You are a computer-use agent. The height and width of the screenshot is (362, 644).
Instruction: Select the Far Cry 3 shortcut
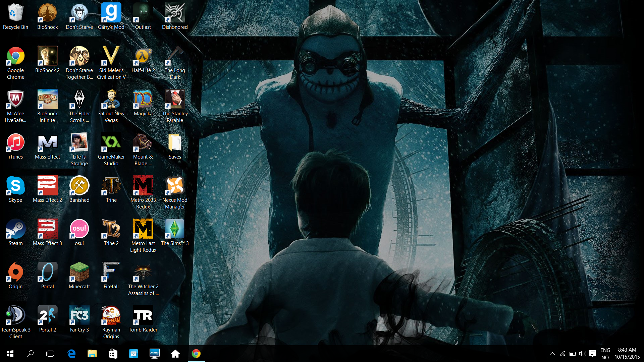tap(79, 315)
